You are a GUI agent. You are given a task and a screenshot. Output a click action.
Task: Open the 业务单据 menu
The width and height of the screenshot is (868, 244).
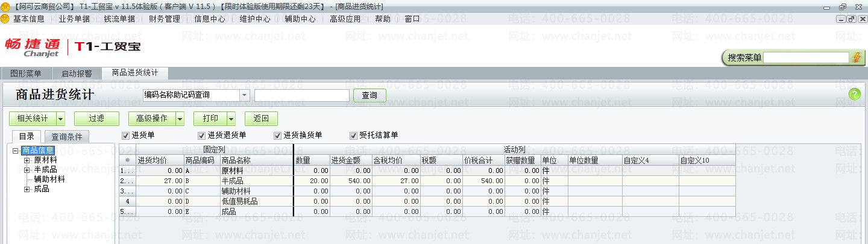(x=74, y=19)
